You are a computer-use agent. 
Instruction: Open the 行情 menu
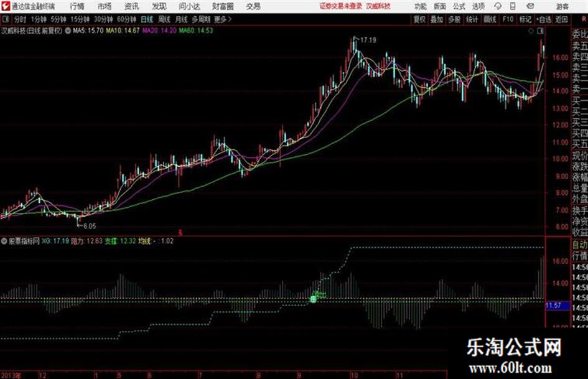[x=77, y=6]
